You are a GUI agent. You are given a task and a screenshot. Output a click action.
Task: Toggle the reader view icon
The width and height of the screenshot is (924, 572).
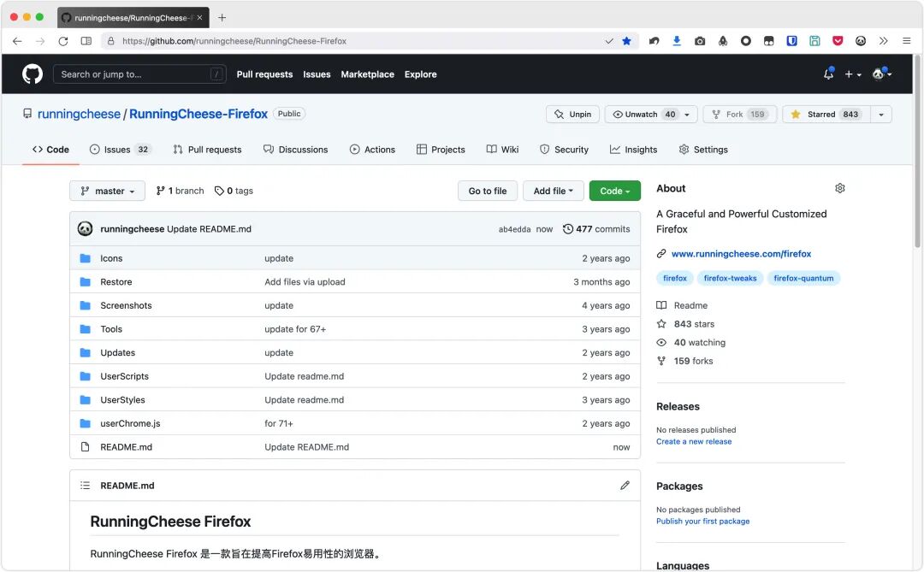pos(86,41)
